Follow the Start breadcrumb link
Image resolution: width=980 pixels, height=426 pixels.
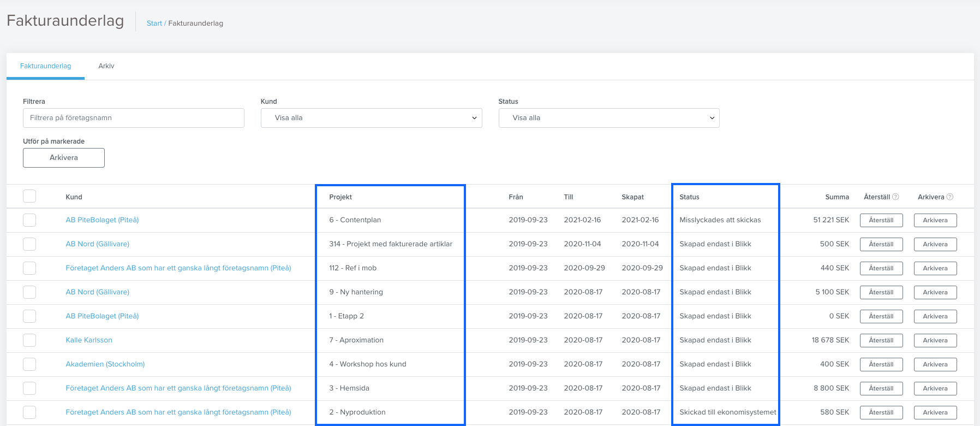tap(154, 23)
